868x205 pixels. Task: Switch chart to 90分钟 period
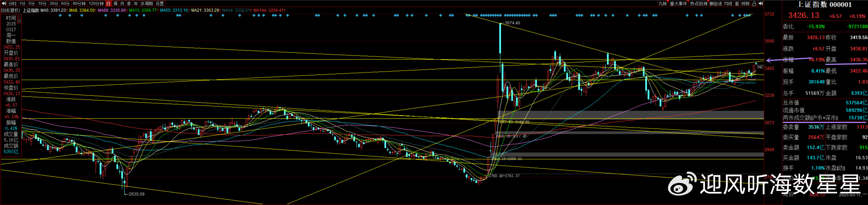coord(79,3)
